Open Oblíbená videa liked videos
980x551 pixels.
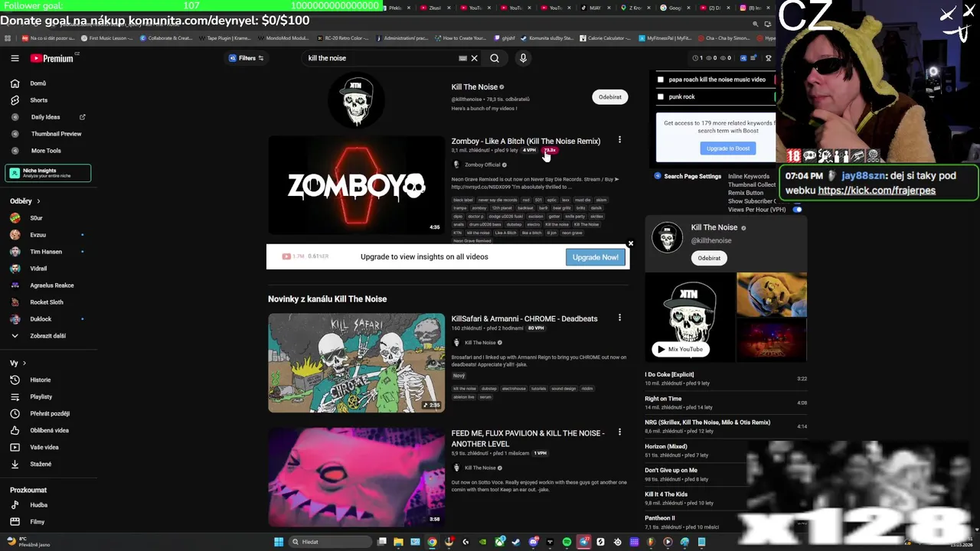point(49,430)
